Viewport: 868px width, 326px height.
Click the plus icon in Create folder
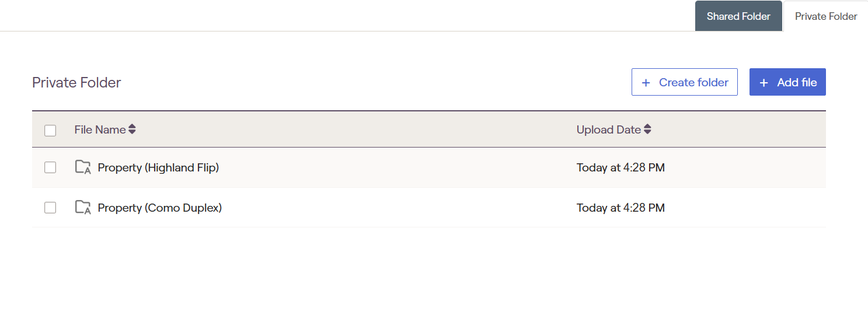646,83
